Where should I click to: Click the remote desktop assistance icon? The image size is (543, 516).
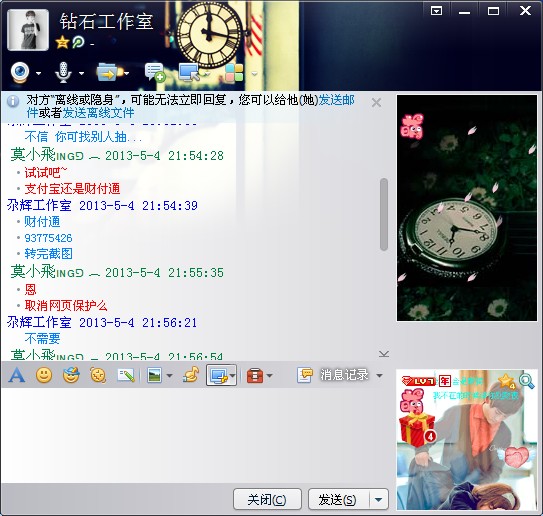pos(189,72)
